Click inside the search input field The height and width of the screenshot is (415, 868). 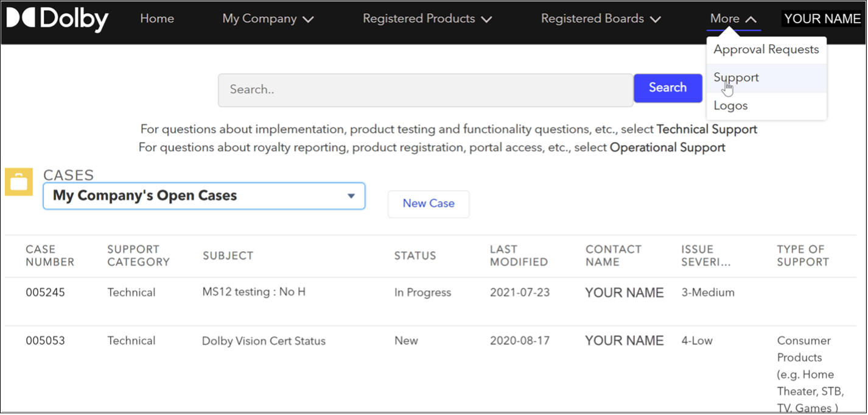425,89
